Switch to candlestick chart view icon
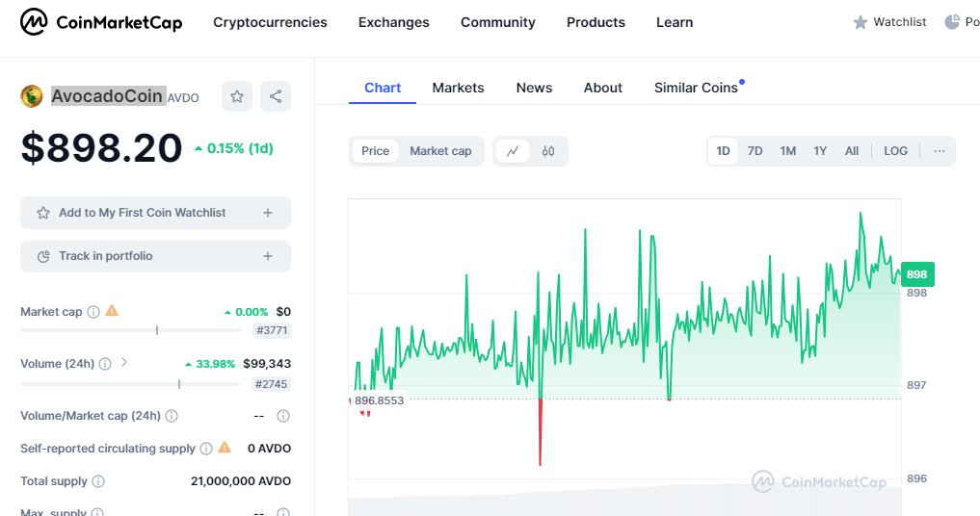The width and height of the screenshot is (980, 516). pyautogui.click(x=548, y=151)
